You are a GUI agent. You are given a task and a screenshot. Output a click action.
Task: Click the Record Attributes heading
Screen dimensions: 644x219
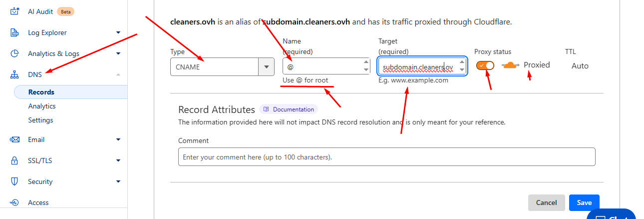pos(217,109)
